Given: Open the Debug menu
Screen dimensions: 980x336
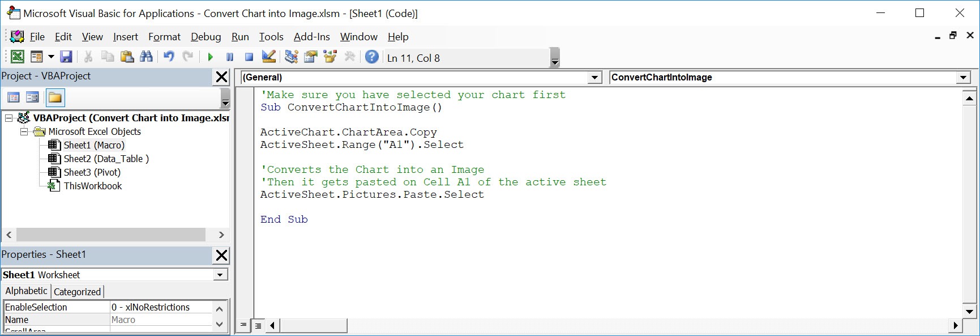Looking at the screenshot, I should tap(206, 37).
